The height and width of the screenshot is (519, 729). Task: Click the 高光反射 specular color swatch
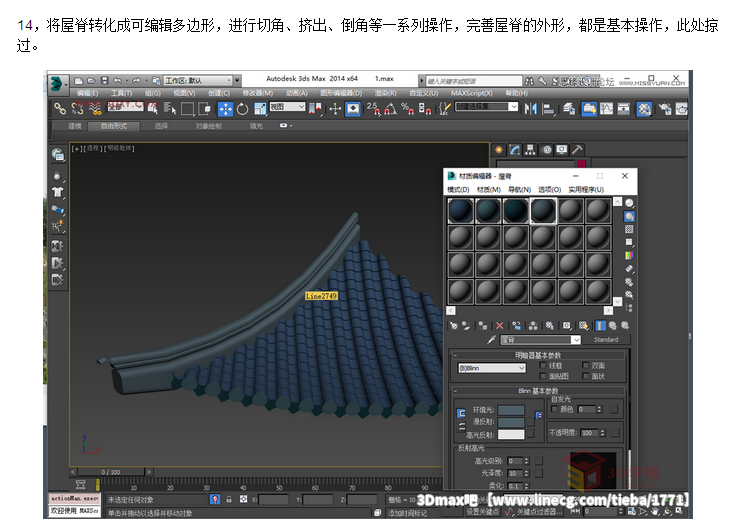pyautogui.click(x=511, y=434)
